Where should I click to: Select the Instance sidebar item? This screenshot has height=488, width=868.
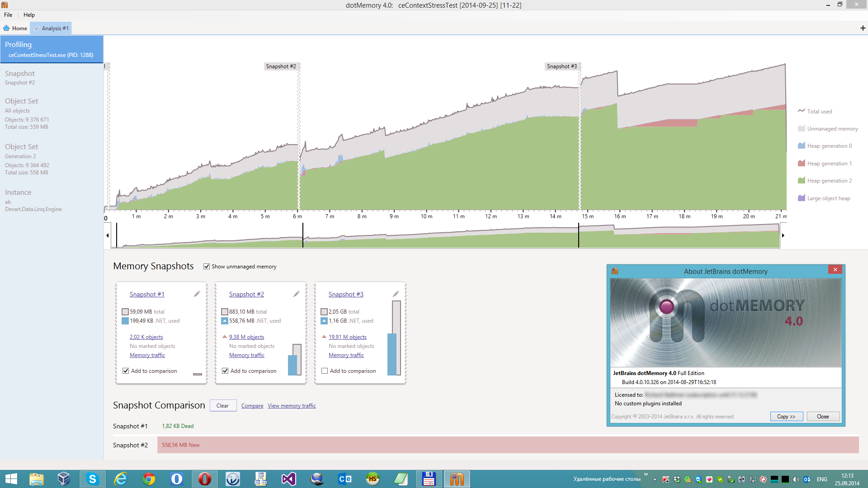(52, 200)
